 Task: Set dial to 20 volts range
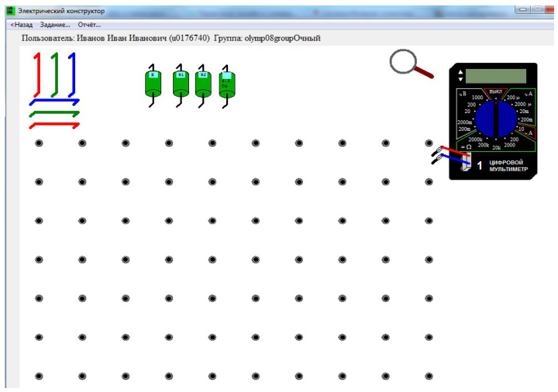point(467,112)
